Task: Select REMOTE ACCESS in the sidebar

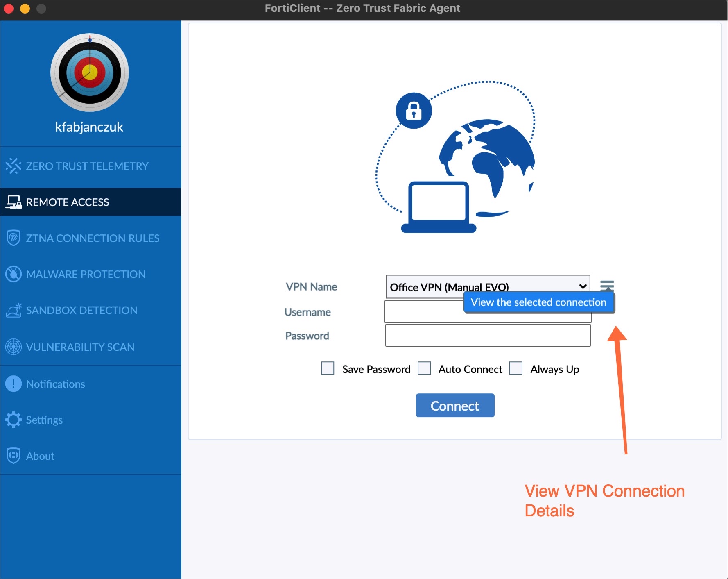Action: click(91, 202)
